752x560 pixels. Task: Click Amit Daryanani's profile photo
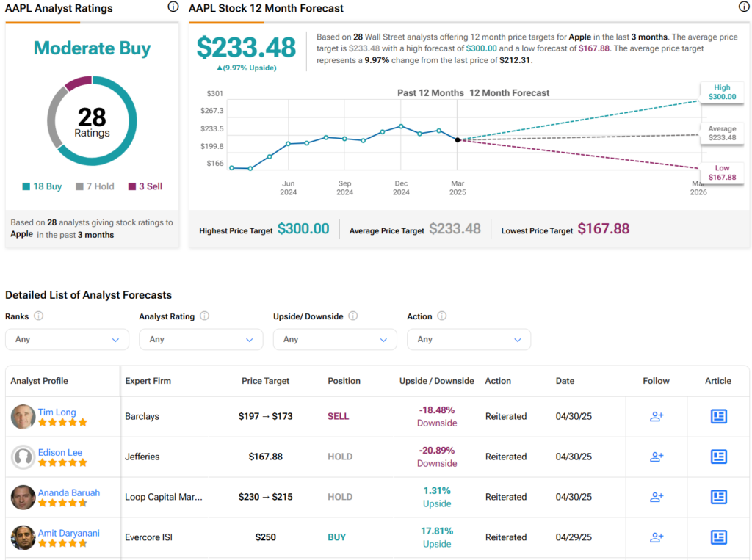pyautogui.click(x=23, y=537)
